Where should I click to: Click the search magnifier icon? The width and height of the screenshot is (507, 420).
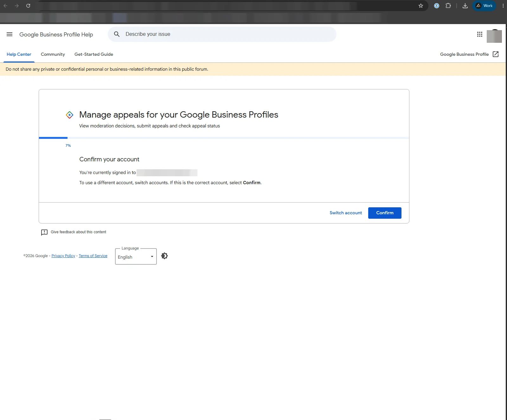coord(117,34)
